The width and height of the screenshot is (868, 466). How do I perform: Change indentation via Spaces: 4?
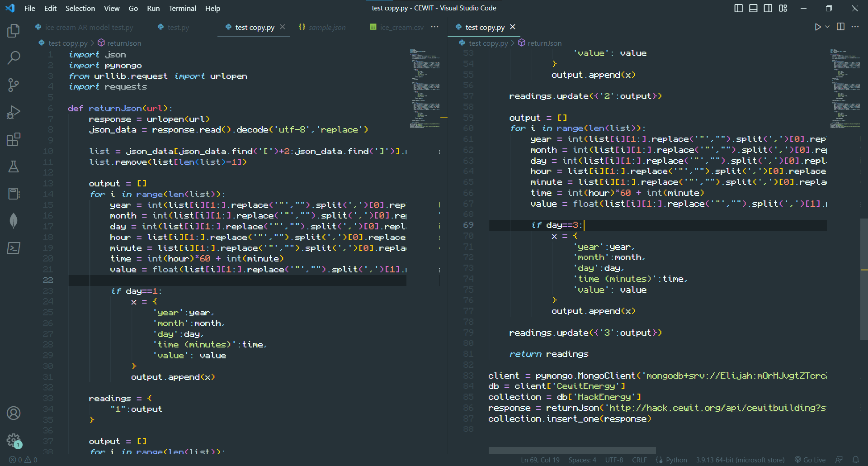tap(582, 460)
